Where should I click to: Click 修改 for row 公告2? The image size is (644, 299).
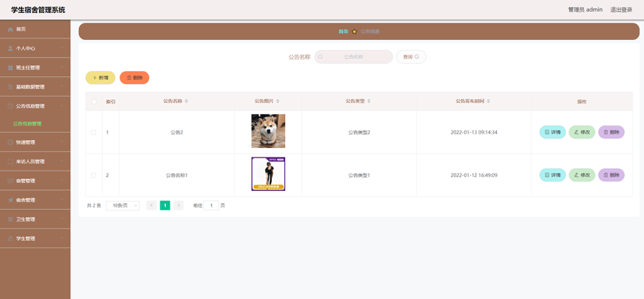[582, 132]
